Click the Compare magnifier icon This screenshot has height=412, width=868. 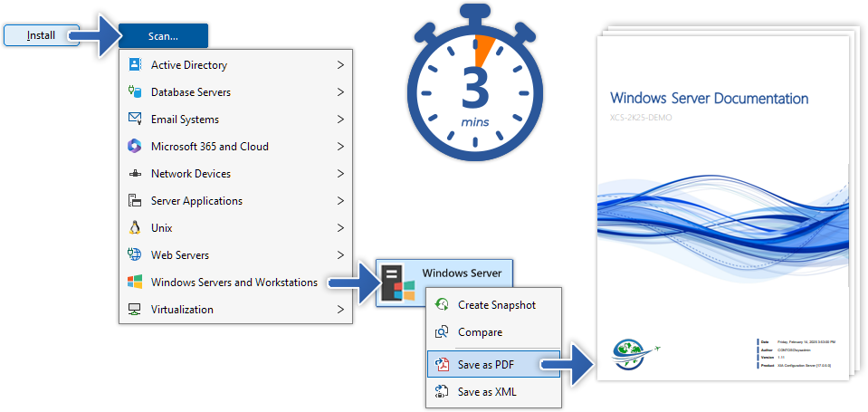[442, 332]
